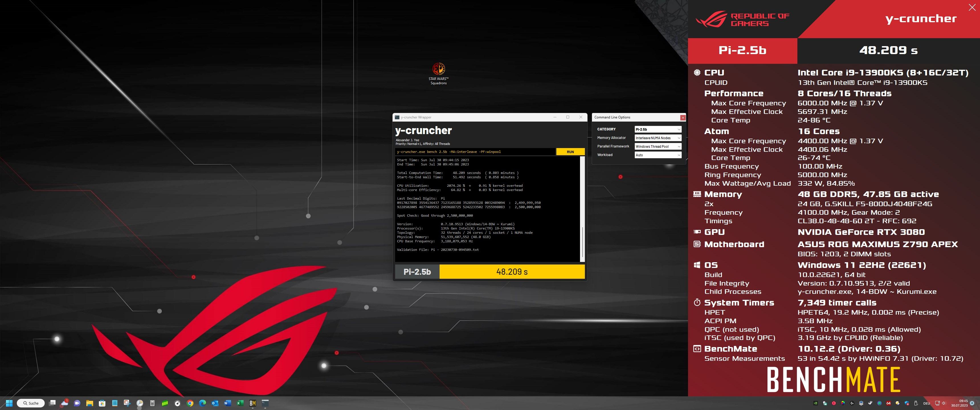980x410 pixels.
Task: Open the CATEGORY dropdown showing Pi-2.5b
Action: pyautogui.click(x=658, y=129)
